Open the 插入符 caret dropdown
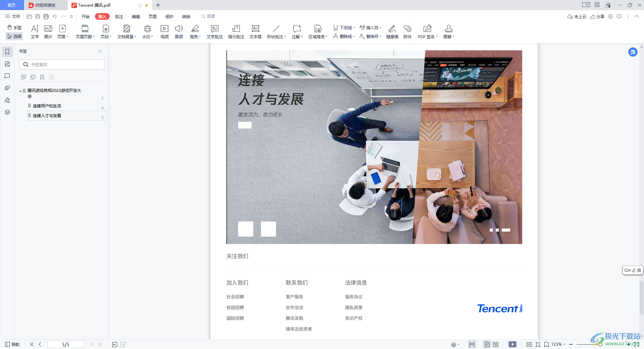This screenshot has width=644, height=349. pos(370,28)
